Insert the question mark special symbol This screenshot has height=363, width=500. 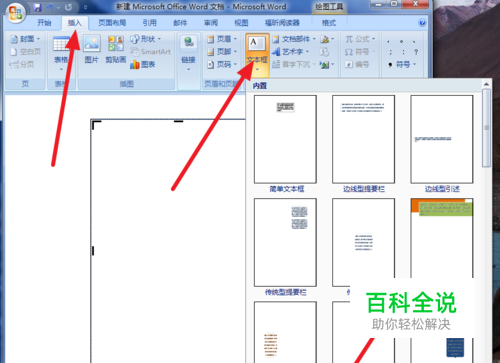point(416,52)
